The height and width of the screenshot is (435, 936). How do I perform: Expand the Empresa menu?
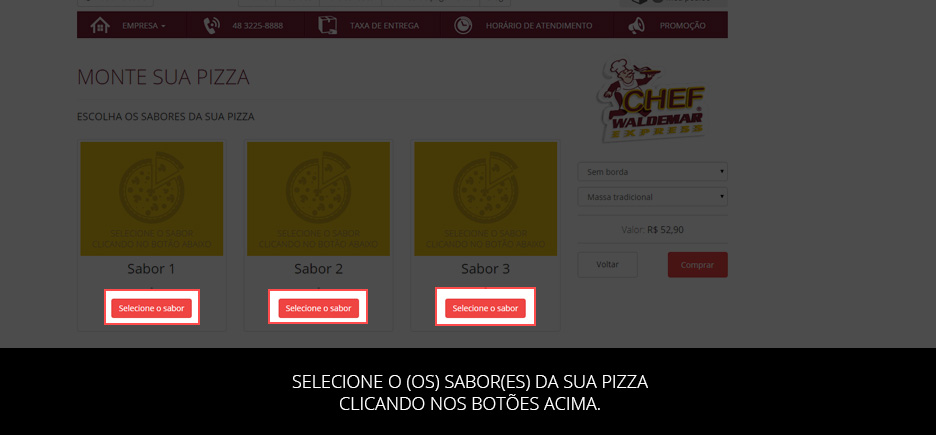coord(144,26)
